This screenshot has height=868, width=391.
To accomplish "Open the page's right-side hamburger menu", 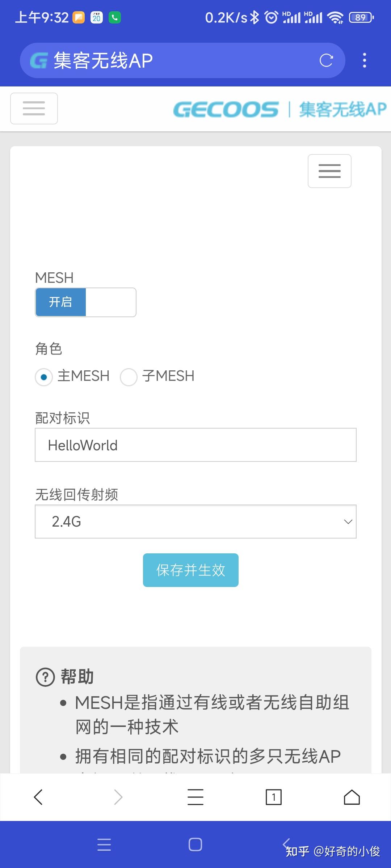I will point(329,171).
